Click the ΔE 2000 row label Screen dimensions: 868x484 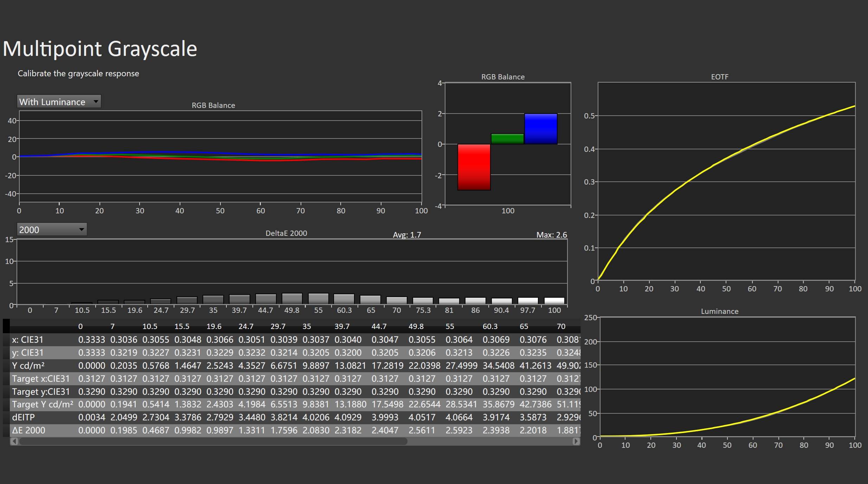click(29, 430)
